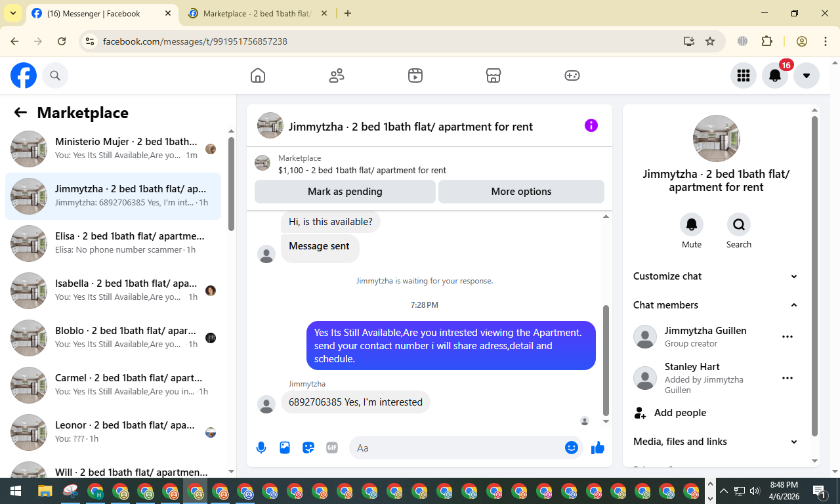Open the Windows notification center icon
Image resolution: width=840 pixels, height=504 pixels.
point(820,491)
